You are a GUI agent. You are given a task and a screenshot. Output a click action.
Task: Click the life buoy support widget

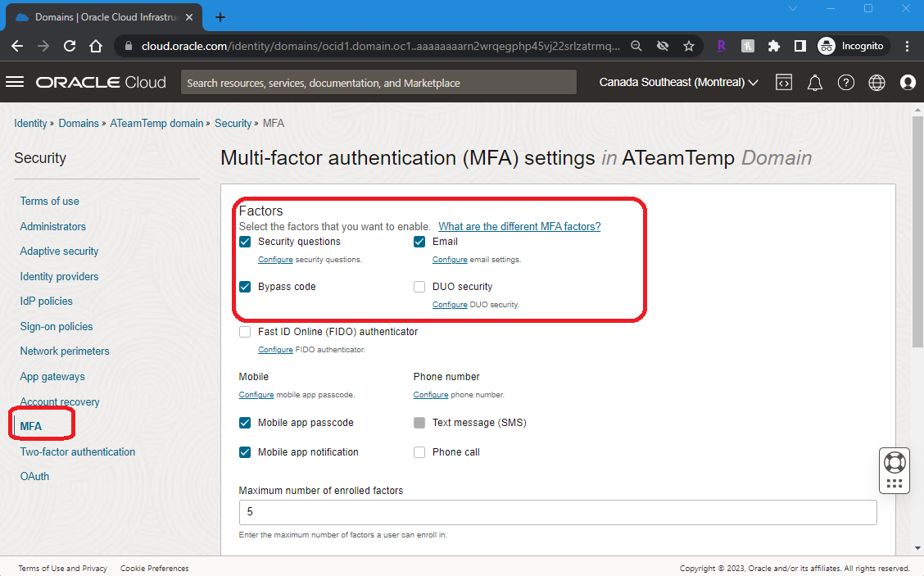pyautogui.click(x=895, y=462)
